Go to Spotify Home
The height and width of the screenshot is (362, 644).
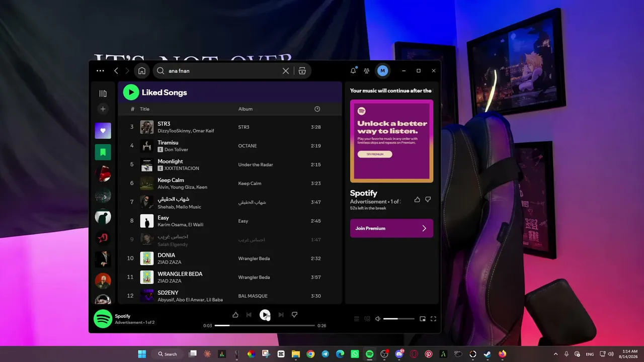click(142, 71)
